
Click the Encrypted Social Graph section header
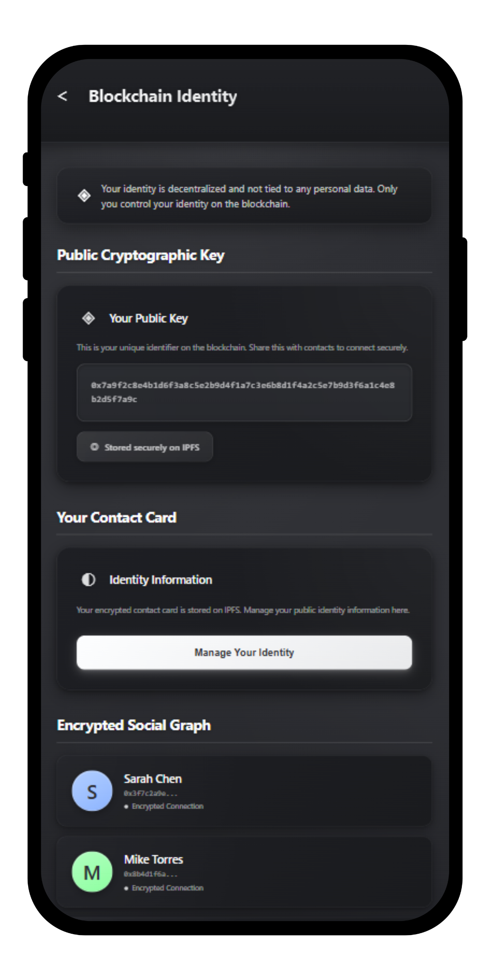coord(133,725)
